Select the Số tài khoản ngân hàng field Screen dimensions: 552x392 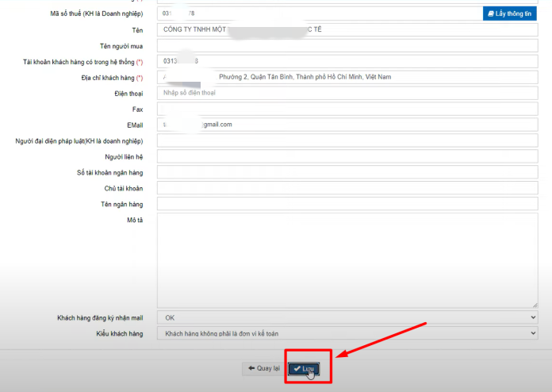tap(347, 172)
